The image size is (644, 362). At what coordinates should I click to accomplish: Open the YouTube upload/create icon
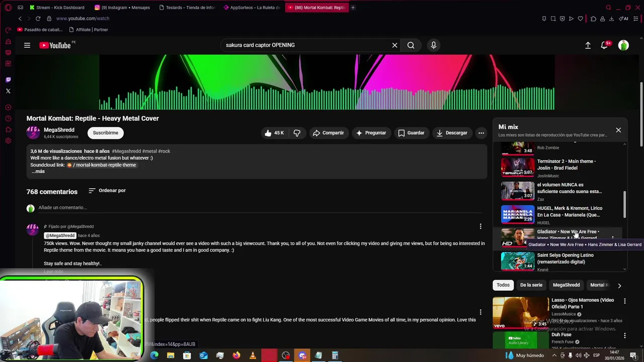(x=588, y=45)
